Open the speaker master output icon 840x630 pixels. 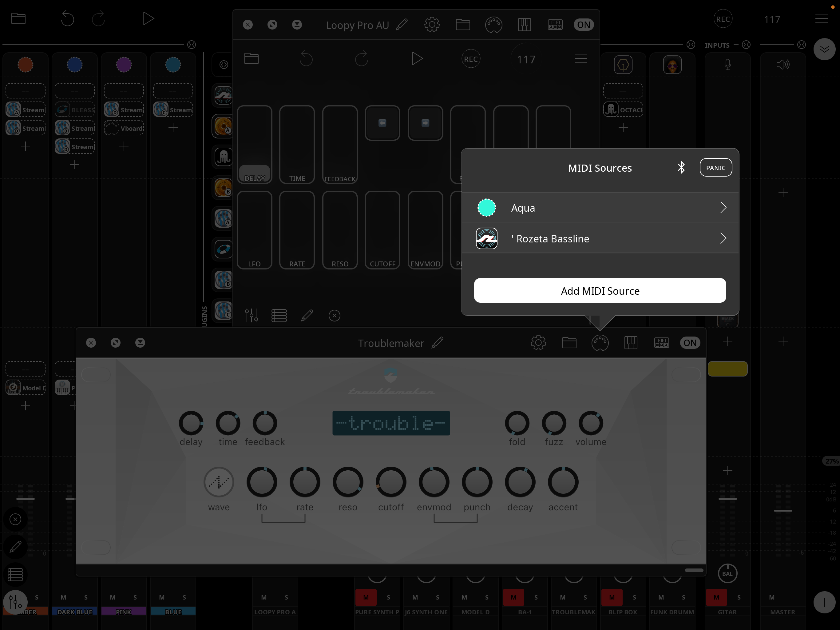tap(783, 65)
